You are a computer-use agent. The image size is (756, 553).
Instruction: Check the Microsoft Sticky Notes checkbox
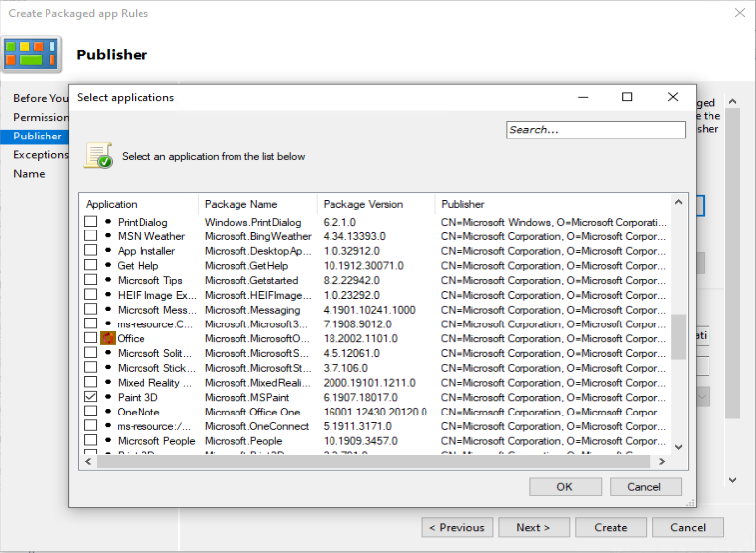pyautogui.click(x=91, y=367)
